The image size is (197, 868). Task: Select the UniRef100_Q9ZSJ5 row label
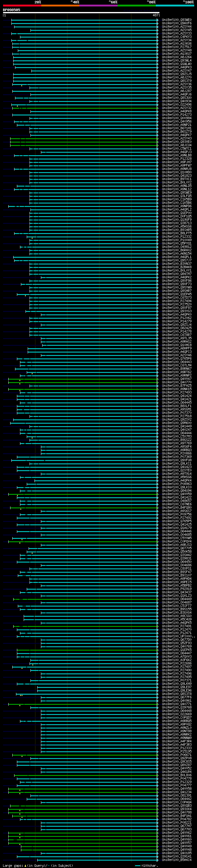[177, 74]
